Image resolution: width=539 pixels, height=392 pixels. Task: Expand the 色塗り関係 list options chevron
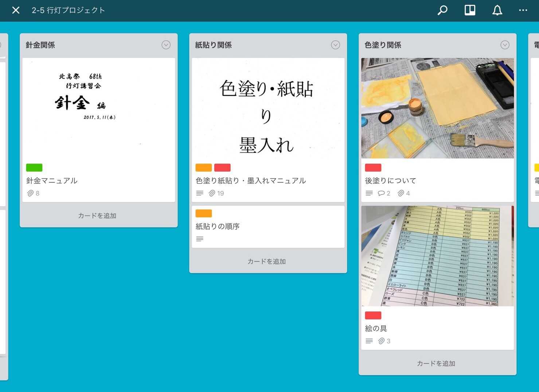click(505, 45)
